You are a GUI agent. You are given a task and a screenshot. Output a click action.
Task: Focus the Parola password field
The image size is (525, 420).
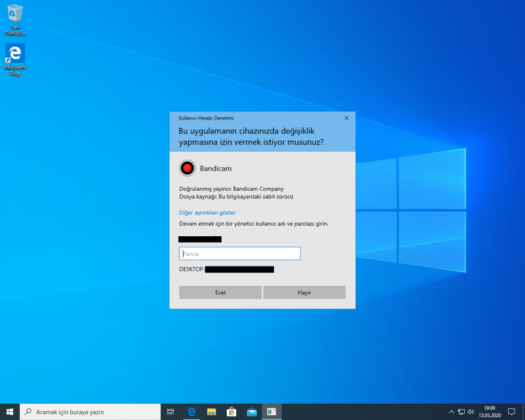pyautogui.click(x=240, y=254)
